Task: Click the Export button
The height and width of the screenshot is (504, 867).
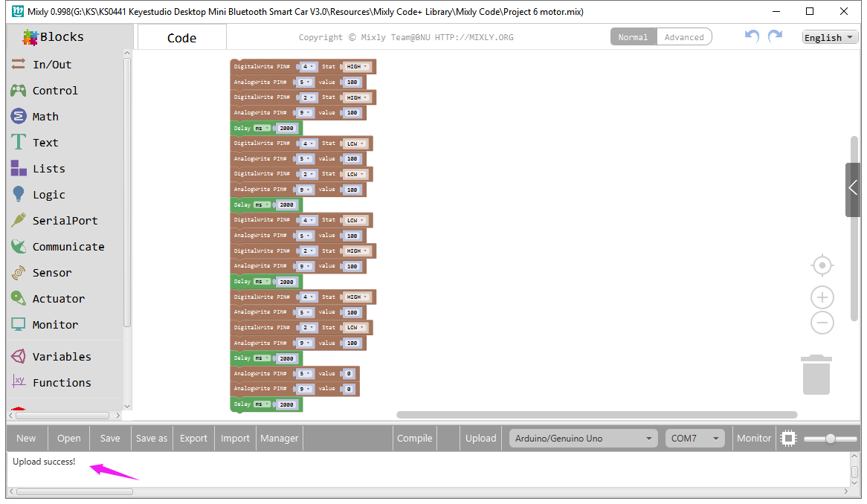Action: [193, 439]
